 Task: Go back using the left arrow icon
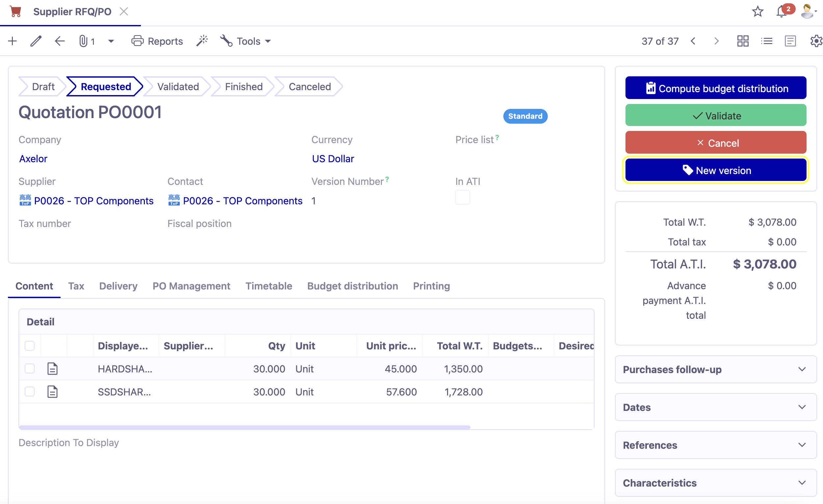pos(59,41)
